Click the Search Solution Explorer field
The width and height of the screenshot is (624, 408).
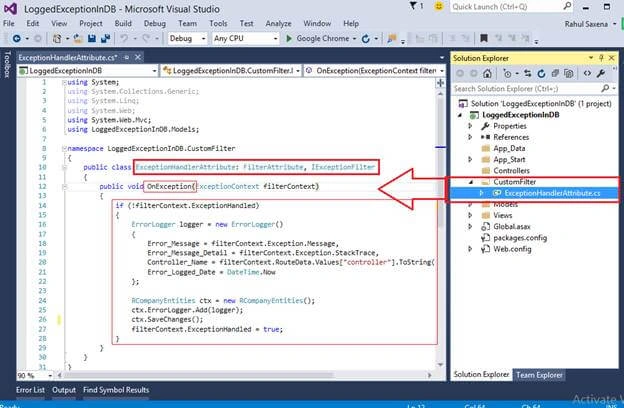(x=528, y=89)
